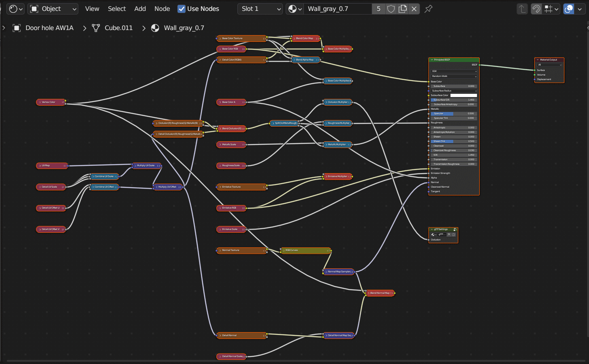Image resolution: width=589 pixels, height=364 pixels.
Task: Collapse the Material Output node
Action: coord(538,60)
